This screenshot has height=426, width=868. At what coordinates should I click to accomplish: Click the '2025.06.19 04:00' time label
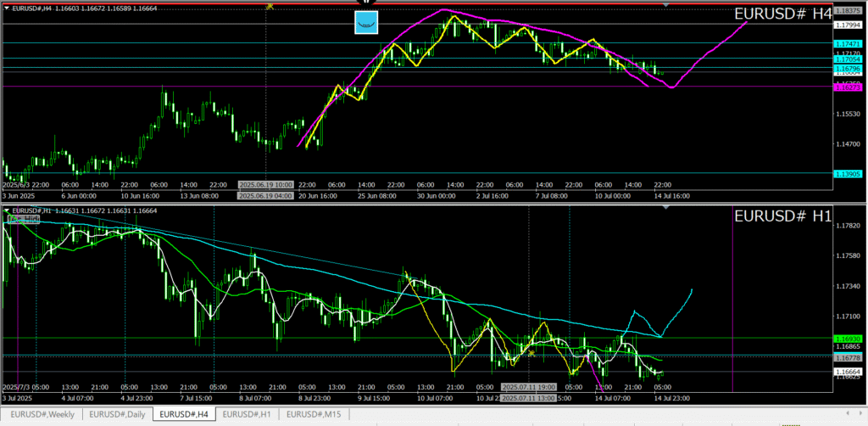tap(265, 195)
